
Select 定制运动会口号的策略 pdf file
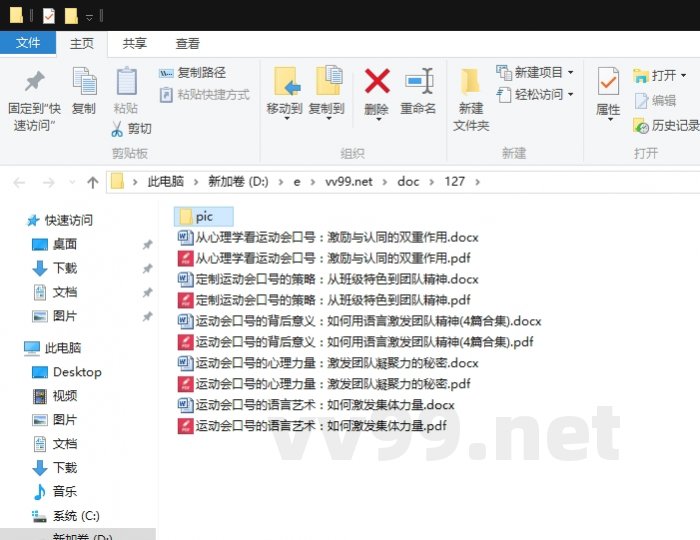tap(324, 300)
